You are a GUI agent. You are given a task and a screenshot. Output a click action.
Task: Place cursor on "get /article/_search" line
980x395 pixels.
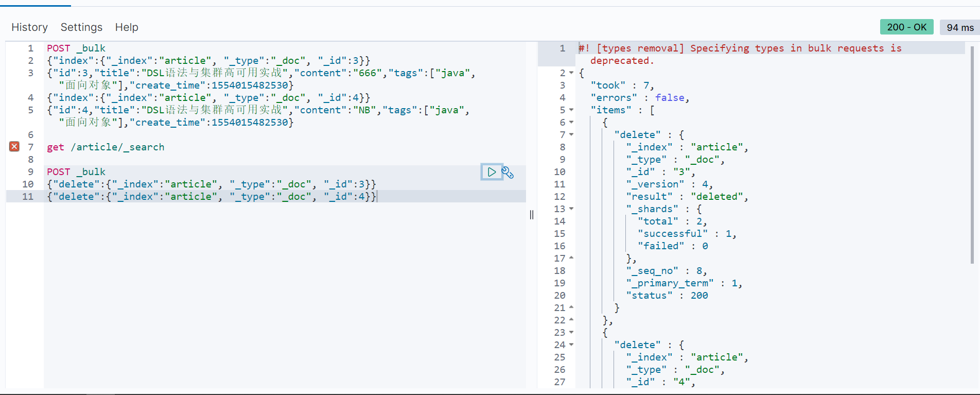pyautogui.click(x=106, y=147)
